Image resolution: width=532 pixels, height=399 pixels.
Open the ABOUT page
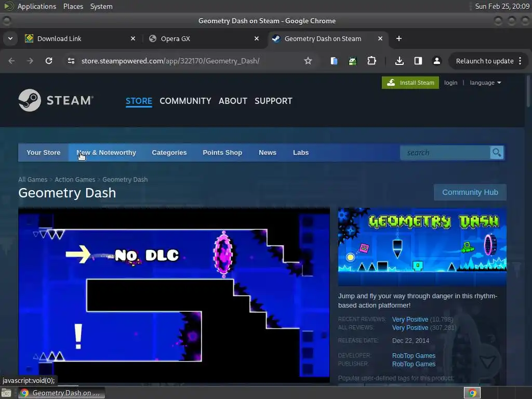[233, 101]
